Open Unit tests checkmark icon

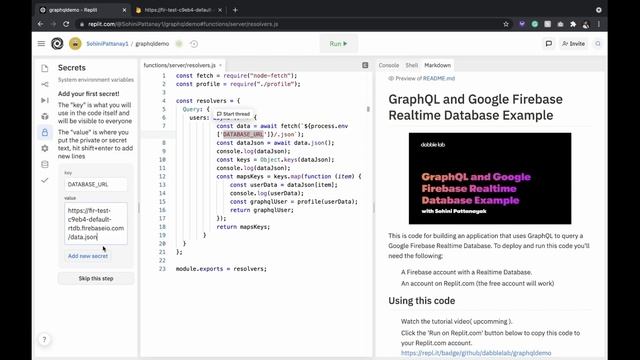44,180
